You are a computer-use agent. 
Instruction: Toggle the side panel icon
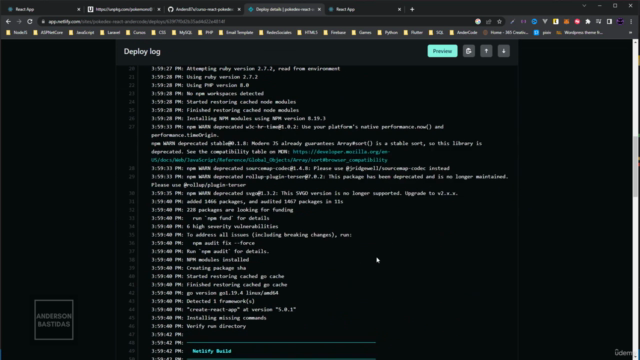[609, 21]
